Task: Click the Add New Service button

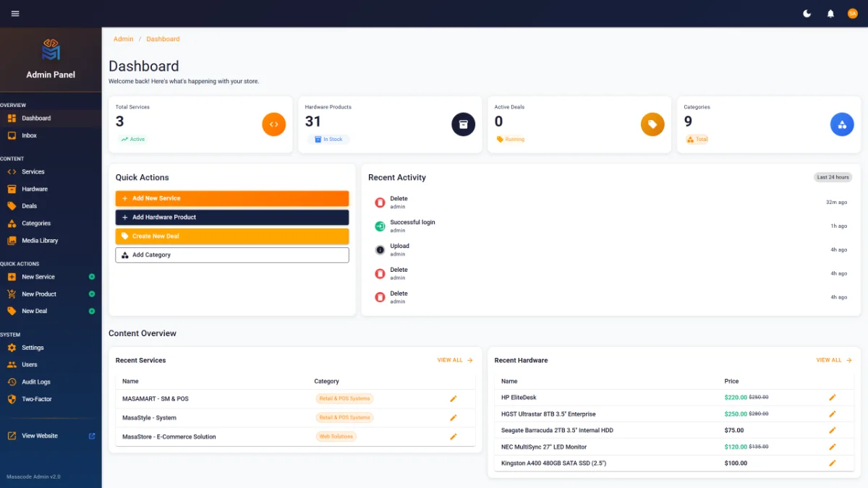Action: [232, 198]
